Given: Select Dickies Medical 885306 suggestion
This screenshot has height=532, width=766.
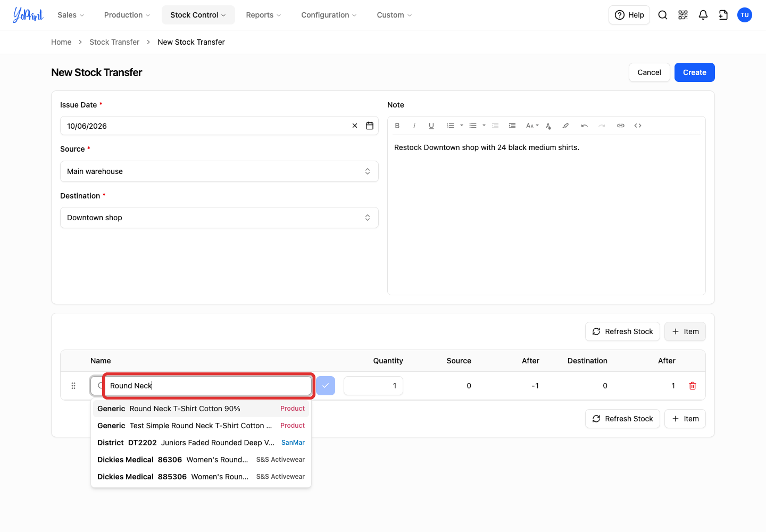Looking at the screenshot, I should (201, 477).
